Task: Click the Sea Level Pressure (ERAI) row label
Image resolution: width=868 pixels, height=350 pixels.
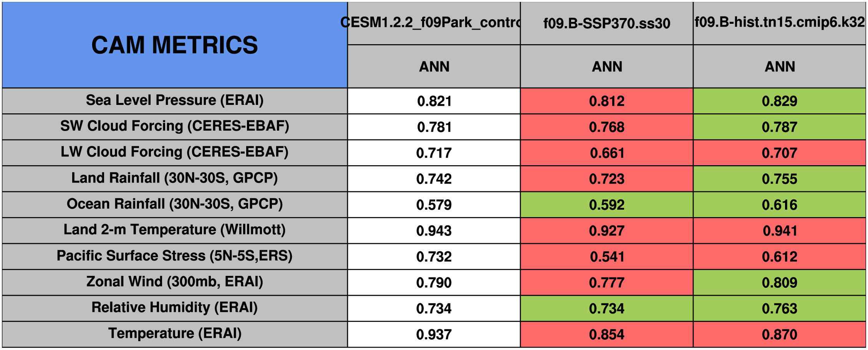Action: click(175, 101)
